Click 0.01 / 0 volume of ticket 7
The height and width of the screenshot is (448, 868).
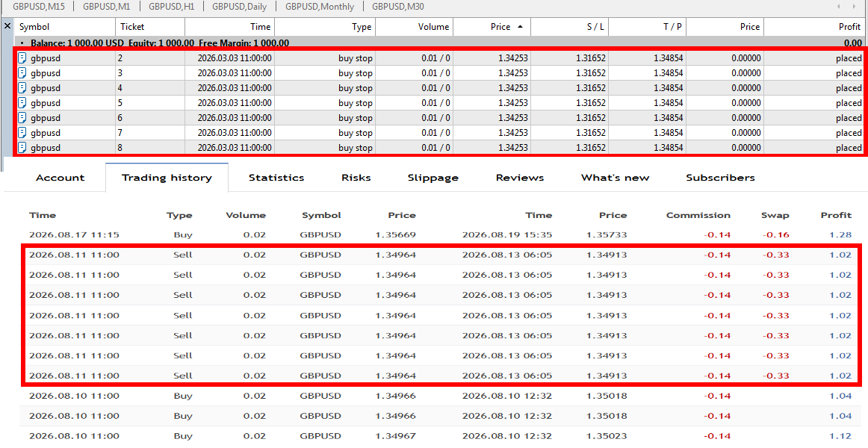point(435,133)
